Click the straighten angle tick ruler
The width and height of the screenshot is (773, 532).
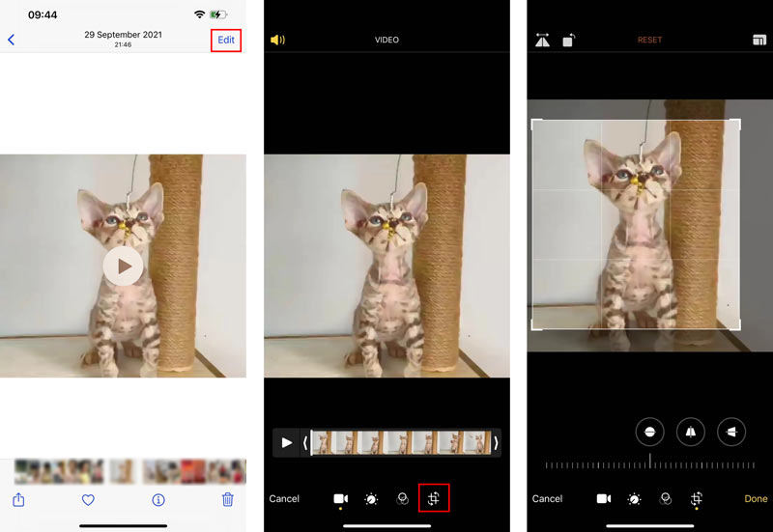(x=649, y=463)
